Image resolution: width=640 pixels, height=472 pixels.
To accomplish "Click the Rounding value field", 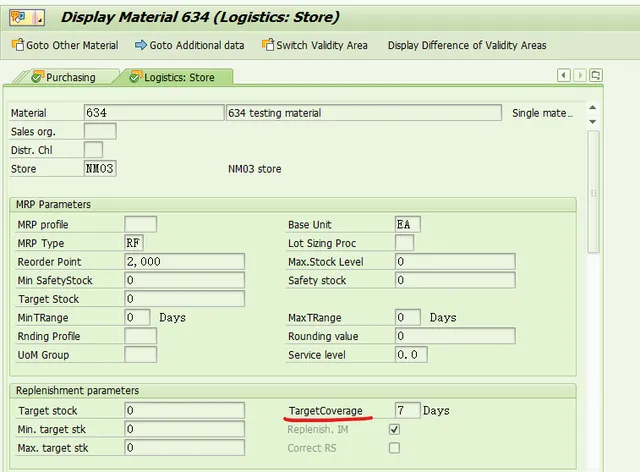I will click(x=455, y=336).
